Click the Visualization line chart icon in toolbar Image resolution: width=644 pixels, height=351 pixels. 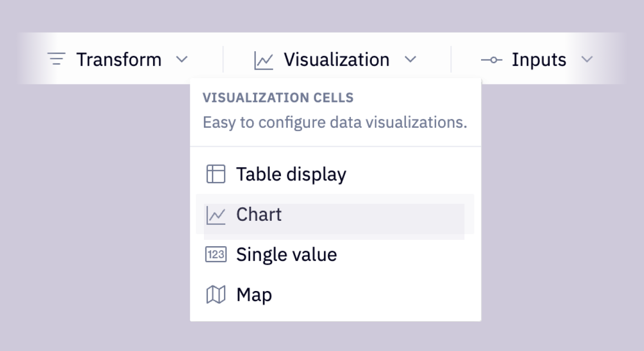pyautogui.click(x=263, y=60)
